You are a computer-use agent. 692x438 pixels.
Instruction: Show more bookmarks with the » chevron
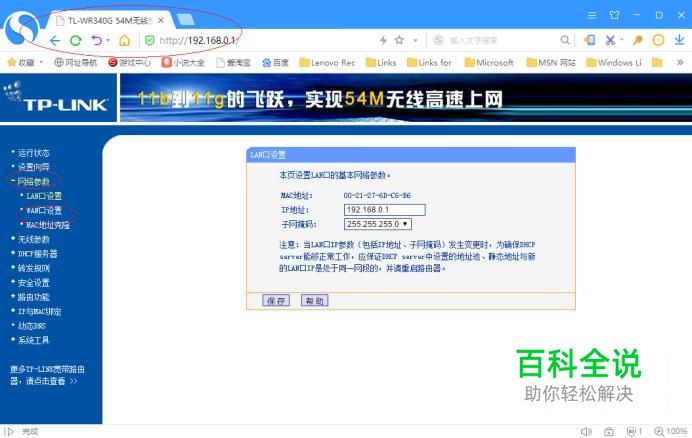680,62
